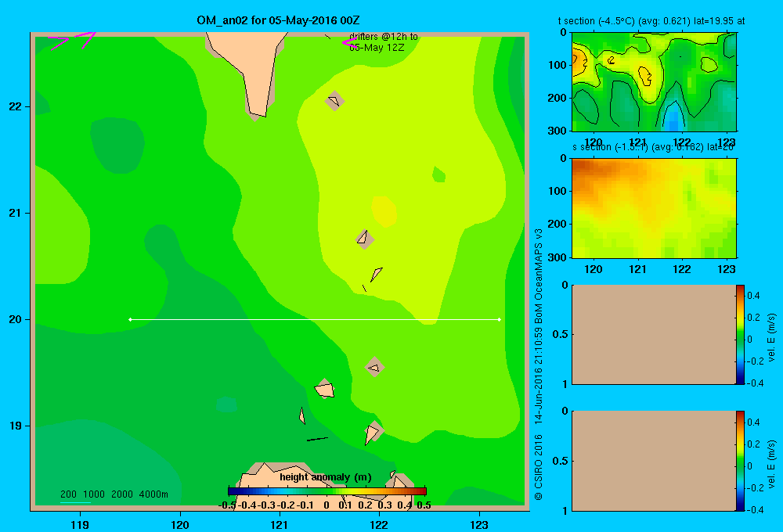
Task: Click the 0.4 tick on the upper velocity color bar
Action: tap(753, 296)
